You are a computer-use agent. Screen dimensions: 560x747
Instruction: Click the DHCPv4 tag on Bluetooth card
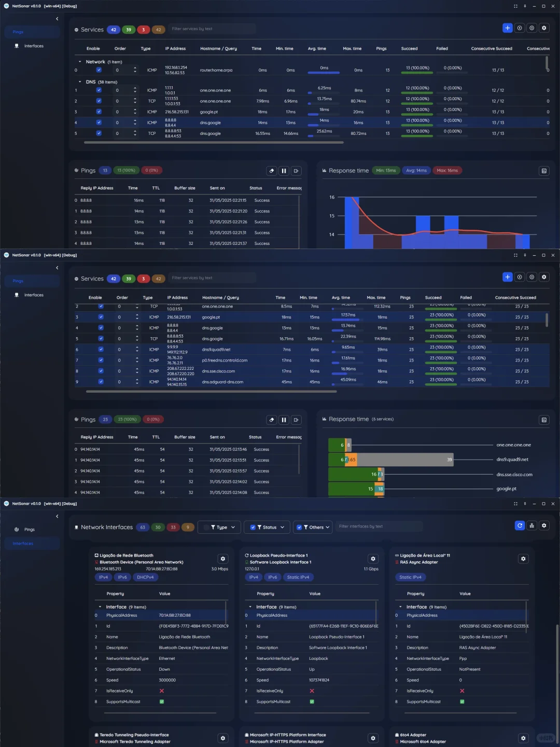pyautogui.click(x=145, y=577)
